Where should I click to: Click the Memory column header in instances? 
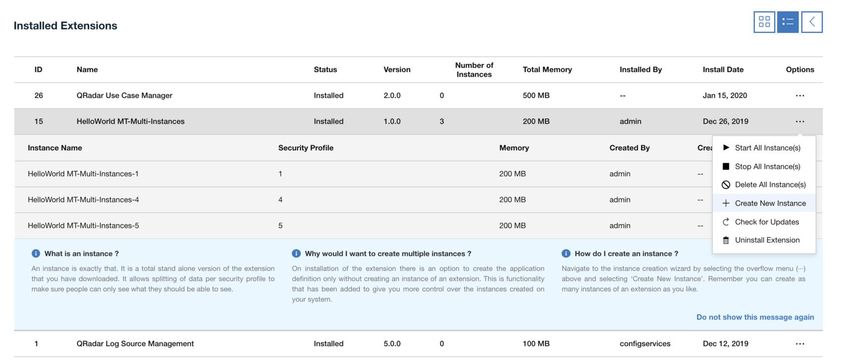point(514,147)
